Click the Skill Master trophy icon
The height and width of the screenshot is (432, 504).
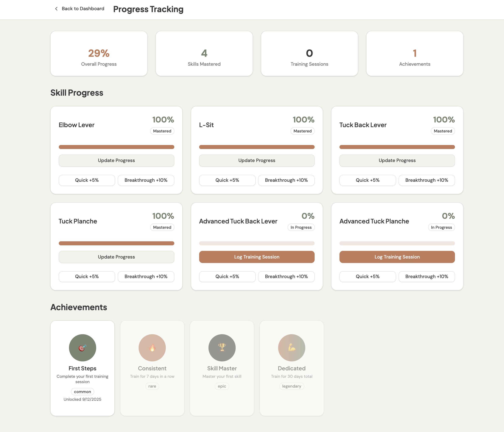222,348
